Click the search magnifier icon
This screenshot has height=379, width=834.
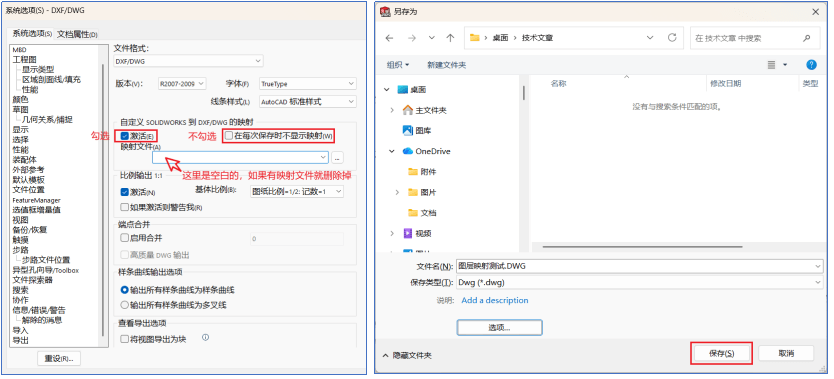pyautogui.click(x=806, y=38)
